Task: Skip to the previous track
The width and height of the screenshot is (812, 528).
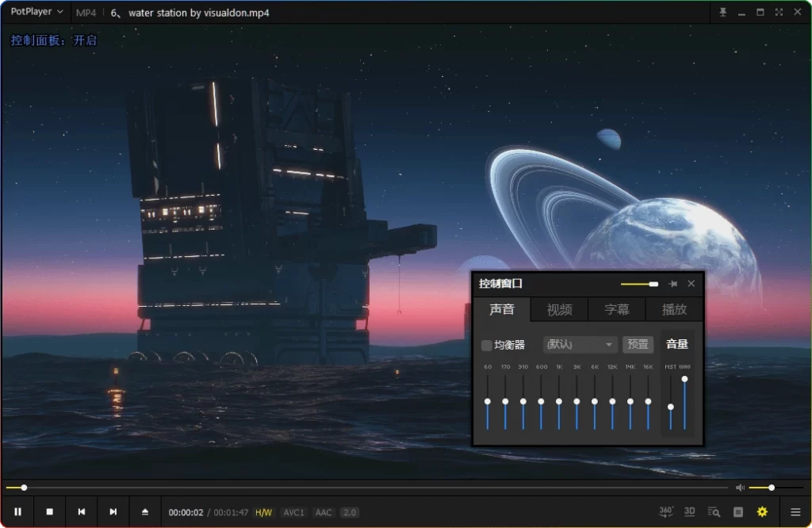Action: tap(81, 512)
